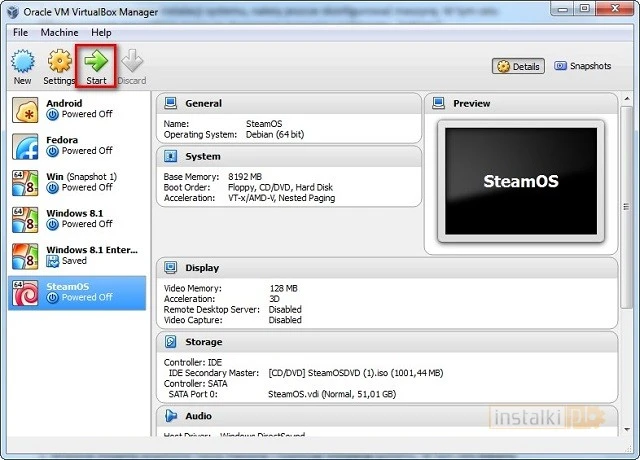Click the Base Memory 8192 MB value

tap(245, 177)
